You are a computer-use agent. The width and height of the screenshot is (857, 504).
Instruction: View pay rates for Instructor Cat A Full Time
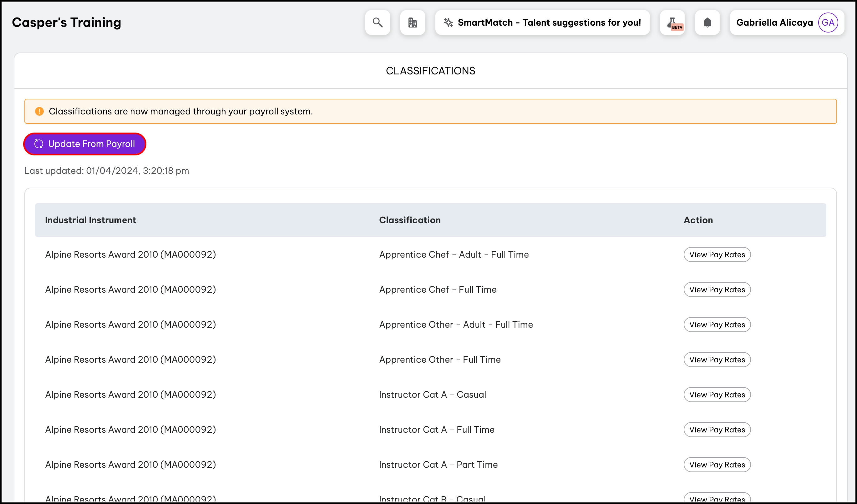717,430
